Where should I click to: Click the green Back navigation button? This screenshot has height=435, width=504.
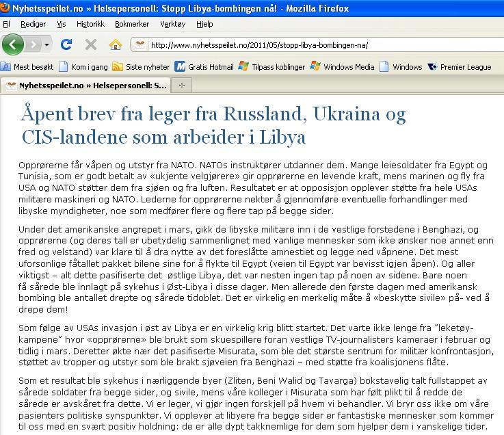(13, 44)
